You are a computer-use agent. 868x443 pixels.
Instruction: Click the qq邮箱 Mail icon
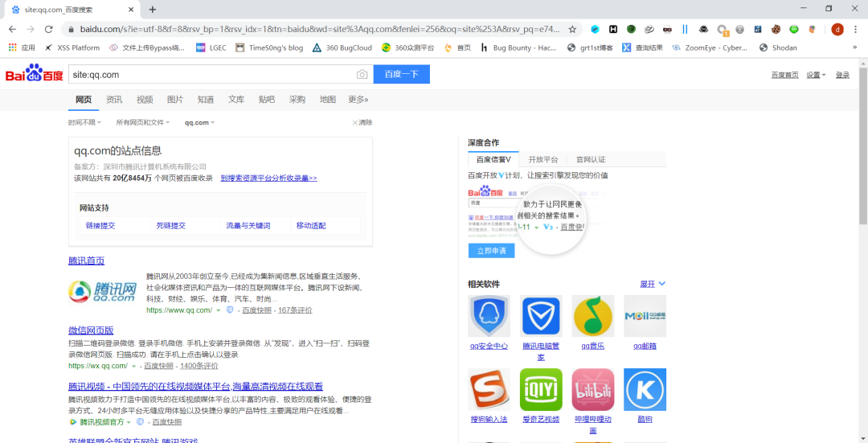tap(645, 316)
